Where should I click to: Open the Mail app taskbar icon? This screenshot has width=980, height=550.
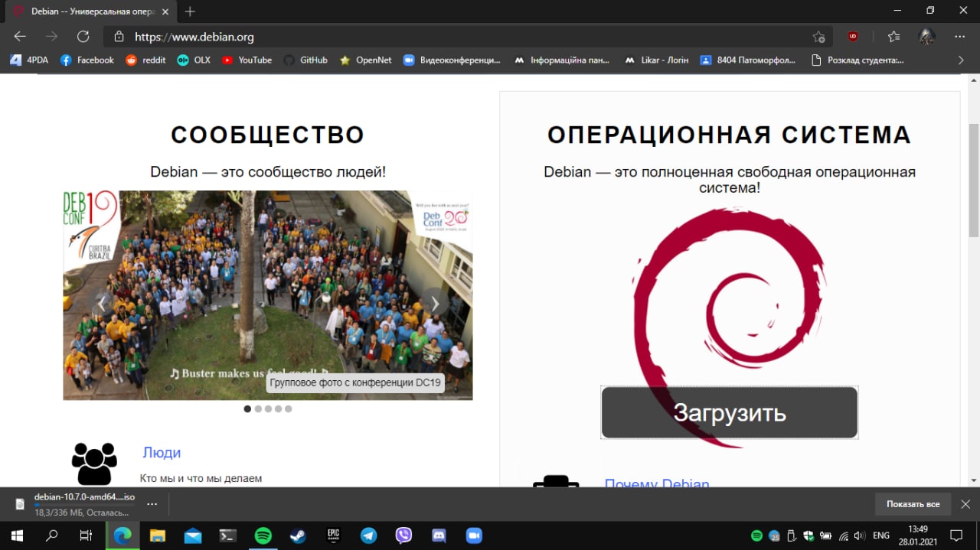[192, 535]
